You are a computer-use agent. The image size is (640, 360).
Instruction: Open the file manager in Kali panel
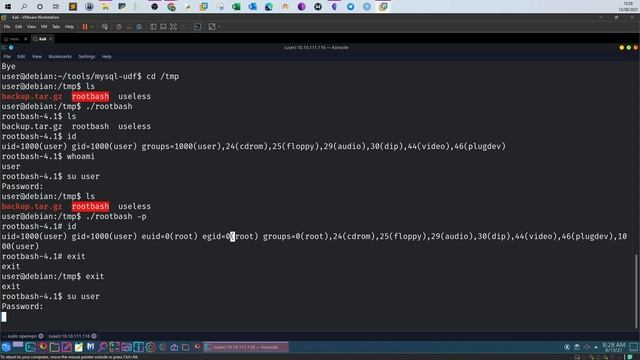coord(54,347)
